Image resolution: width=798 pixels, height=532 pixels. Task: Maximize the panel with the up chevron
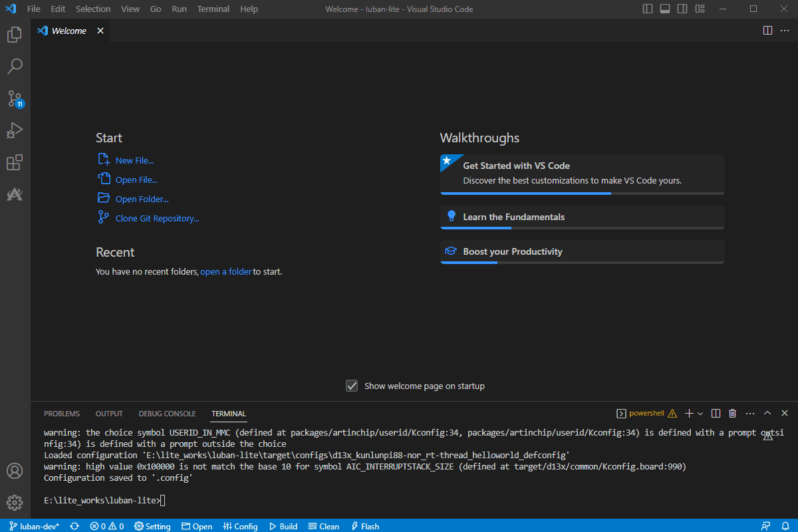pos(767,413)
